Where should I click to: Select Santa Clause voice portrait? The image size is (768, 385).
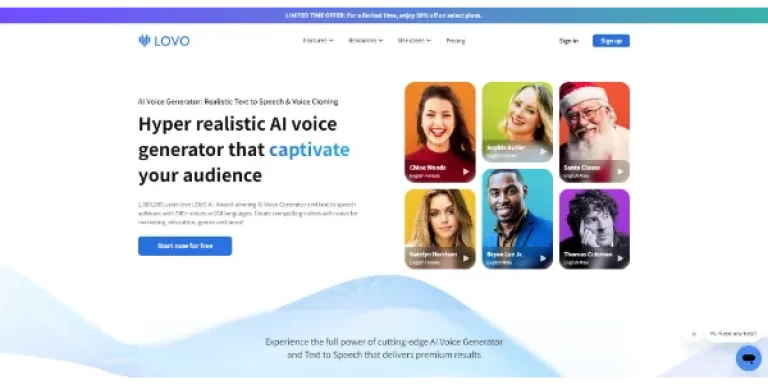coord(594,132)
